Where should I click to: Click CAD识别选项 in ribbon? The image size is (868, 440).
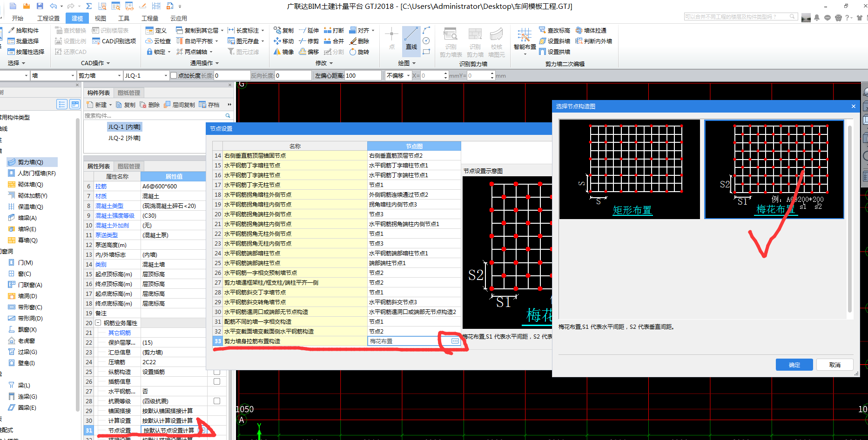(x=114, y=41)
